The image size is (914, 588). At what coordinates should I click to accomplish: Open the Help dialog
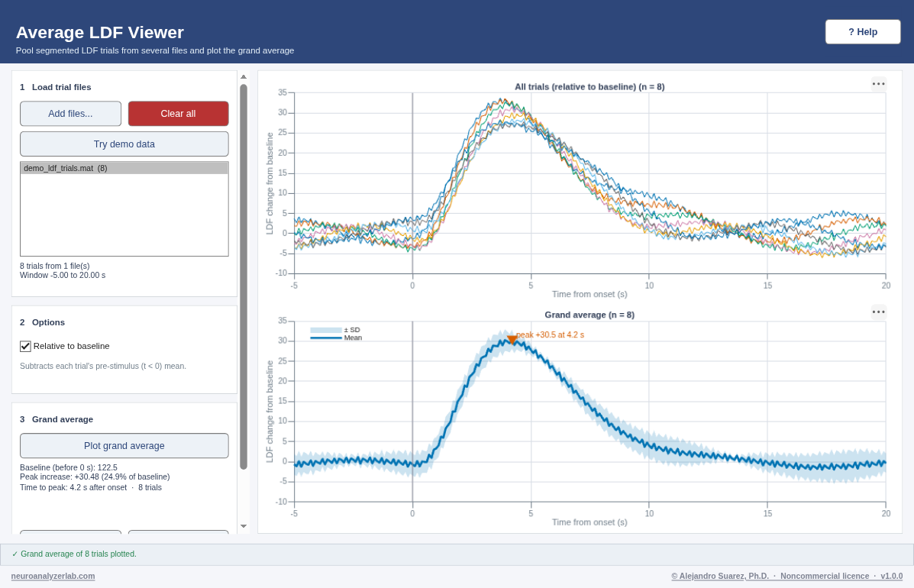863,32
